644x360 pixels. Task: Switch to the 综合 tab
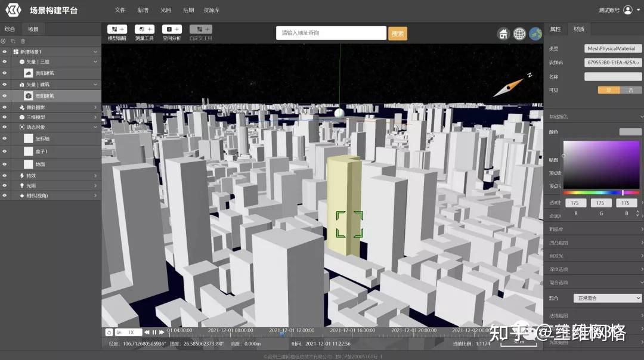(x=10, y=29)
